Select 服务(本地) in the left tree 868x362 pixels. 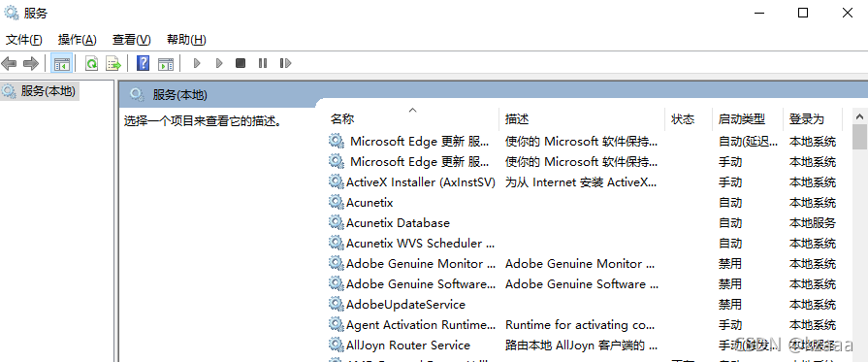[x=48, y=91]
